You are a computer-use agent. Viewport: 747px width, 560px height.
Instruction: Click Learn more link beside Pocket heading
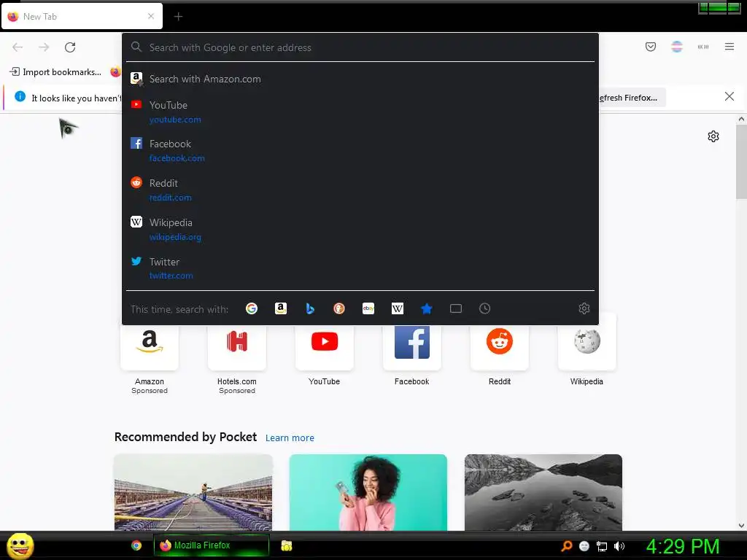pos(290,438)
